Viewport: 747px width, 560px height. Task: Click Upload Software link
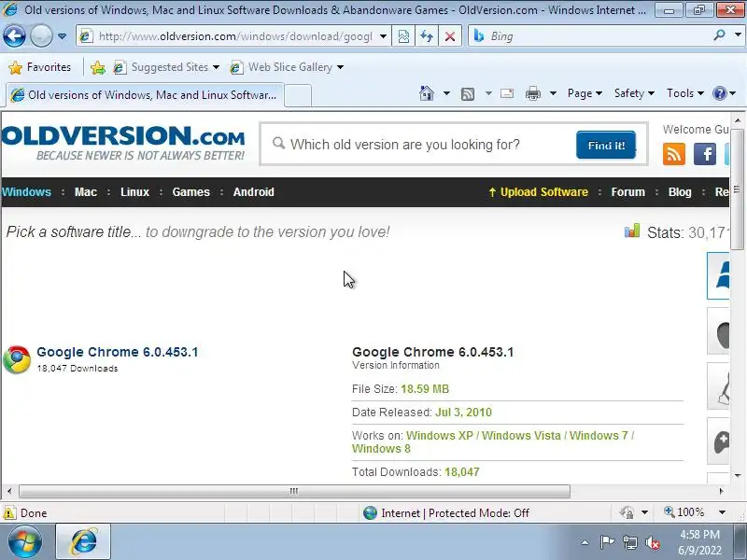tap(539, 192)
